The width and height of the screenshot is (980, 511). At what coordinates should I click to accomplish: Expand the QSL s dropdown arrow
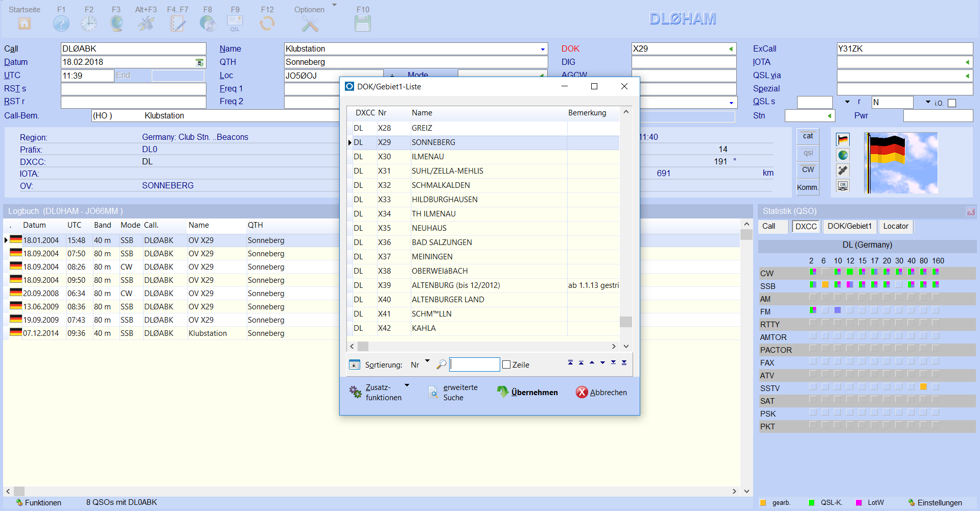pyautogui.click(x=847, y=102)
